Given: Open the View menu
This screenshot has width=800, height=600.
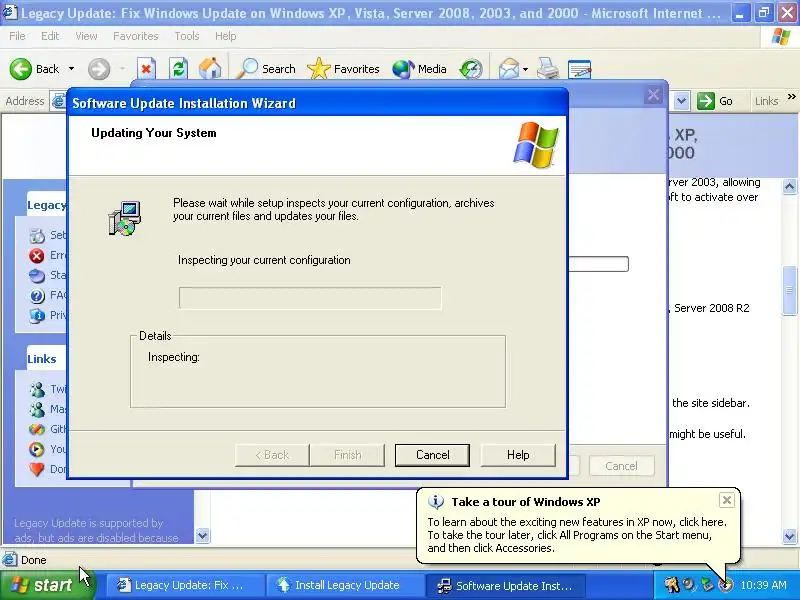Looking at the screenshot, I should coord(86,36).
